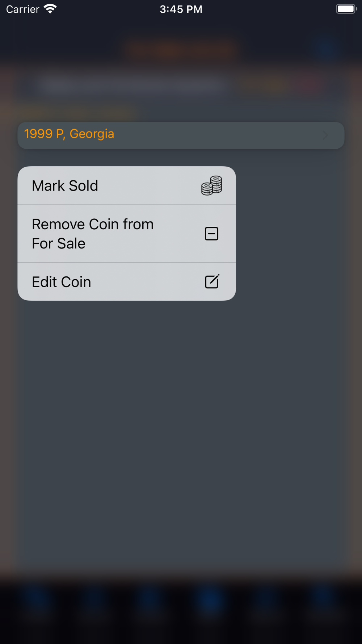Image resolution: width=362 pixels, height=644 pixels.
Task: Choose Mark Sold from the context menu
Action: 127,185
